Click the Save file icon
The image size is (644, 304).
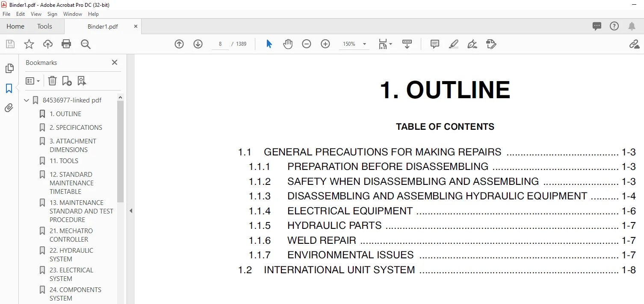10,44
